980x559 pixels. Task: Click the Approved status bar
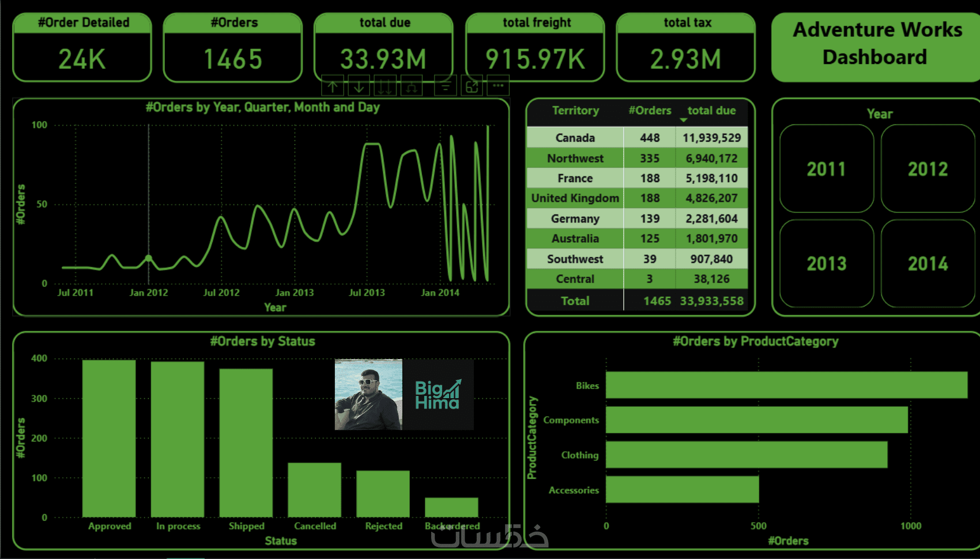click(x=109, y=439)
